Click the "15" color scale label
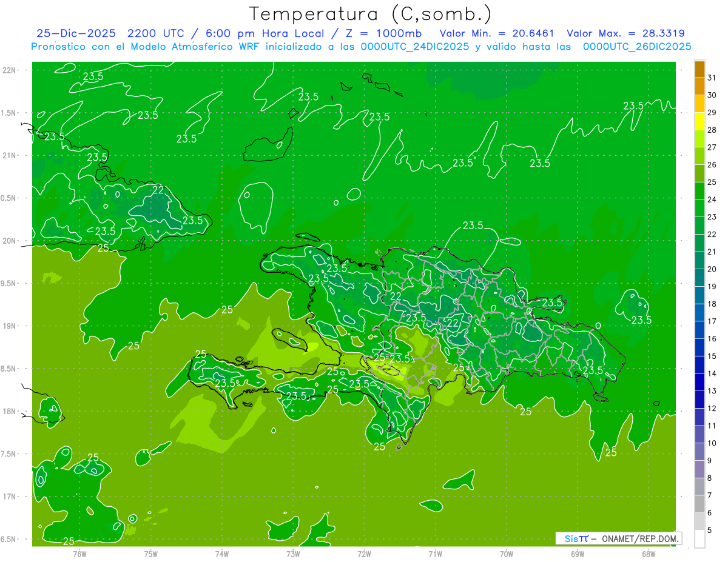This screenshot has height=562, width=728. tap(713, 356)
